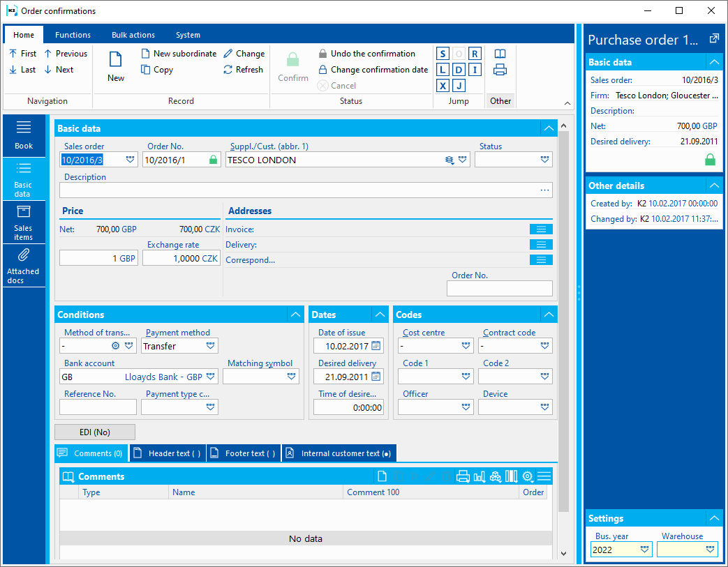This screenshot has width=728, height=567.
Task: Click the EDI (No) button
Action: [95, 432]
